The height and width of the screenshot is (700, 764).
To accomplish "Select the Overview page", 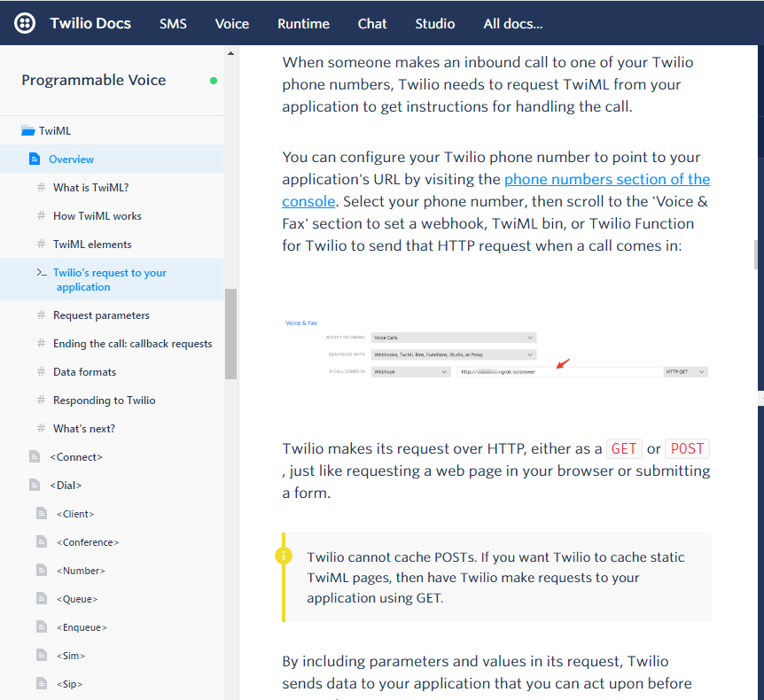I will click(x=71, y=159).
